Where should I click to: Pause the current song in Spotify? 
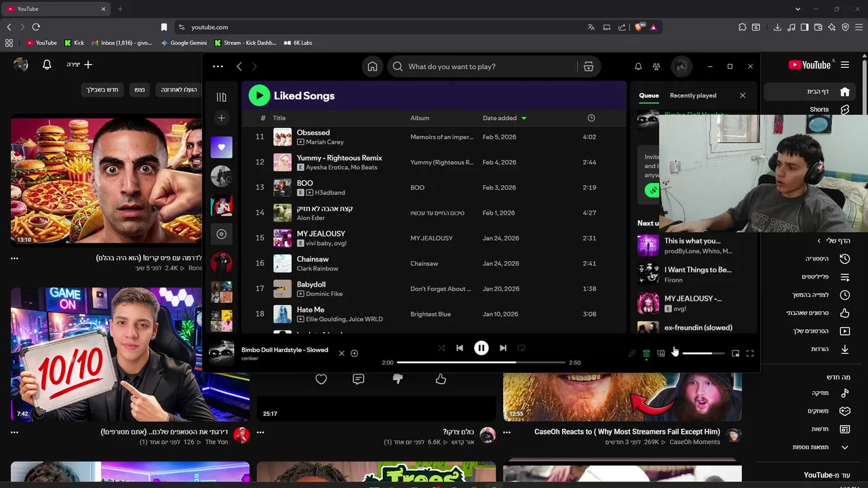[481, 348]
